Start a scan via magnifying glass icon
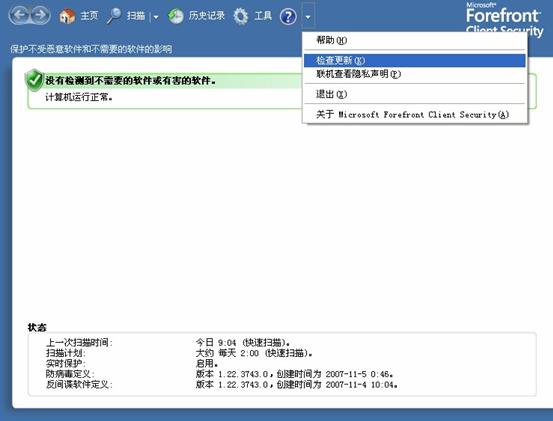This screenshot has width=553, height=421. (x=114, y=16)
